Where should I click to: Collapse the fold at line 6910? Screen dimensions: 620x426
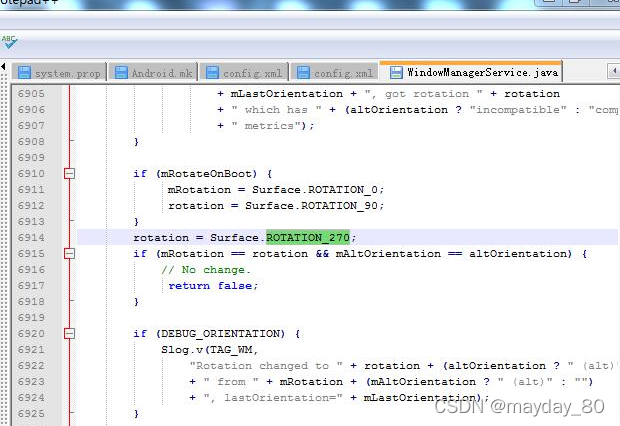coord(69,173)
